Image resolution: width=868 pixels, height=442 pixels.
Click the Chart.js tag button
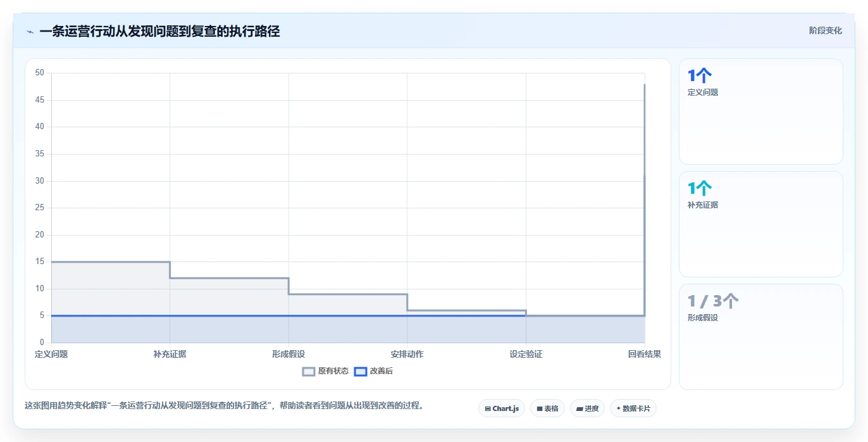point(502,408)
